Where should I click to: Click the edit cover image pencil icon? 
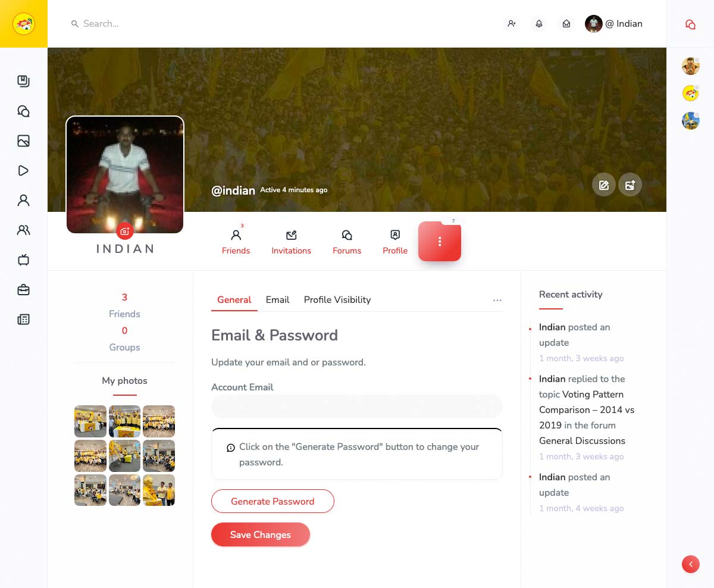point(604,185)
